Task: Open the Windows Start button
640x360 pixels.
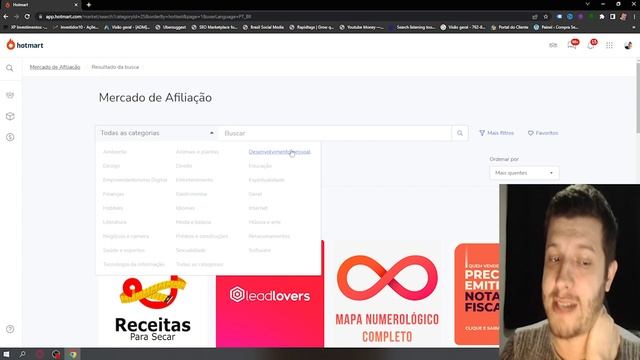Action: point(6,354)
